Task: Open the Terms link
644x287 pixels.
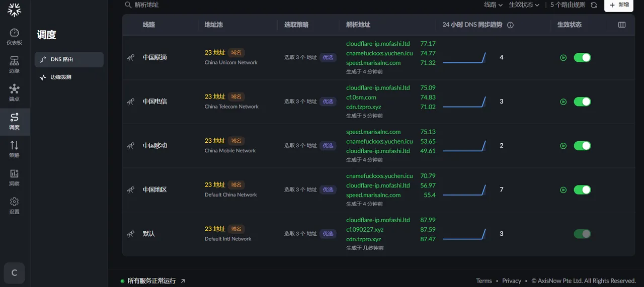Action: pyautogui.click(x=484, y=281)
